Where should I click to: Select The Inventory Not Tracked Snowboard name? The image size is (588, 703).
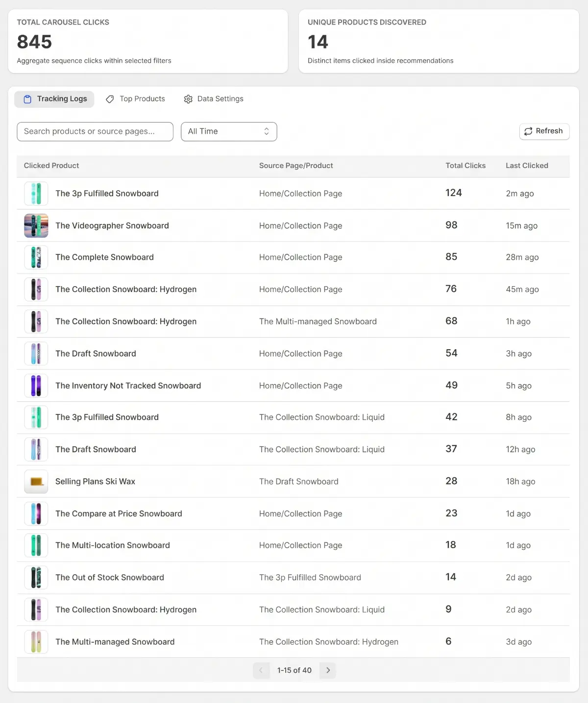[x=128, y=386]
